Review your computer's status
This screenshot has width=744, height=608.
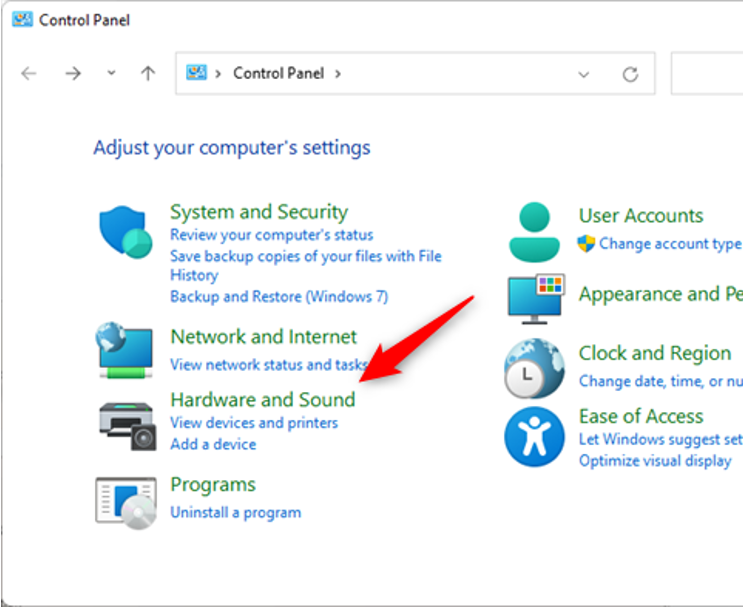tap(271, 234)
